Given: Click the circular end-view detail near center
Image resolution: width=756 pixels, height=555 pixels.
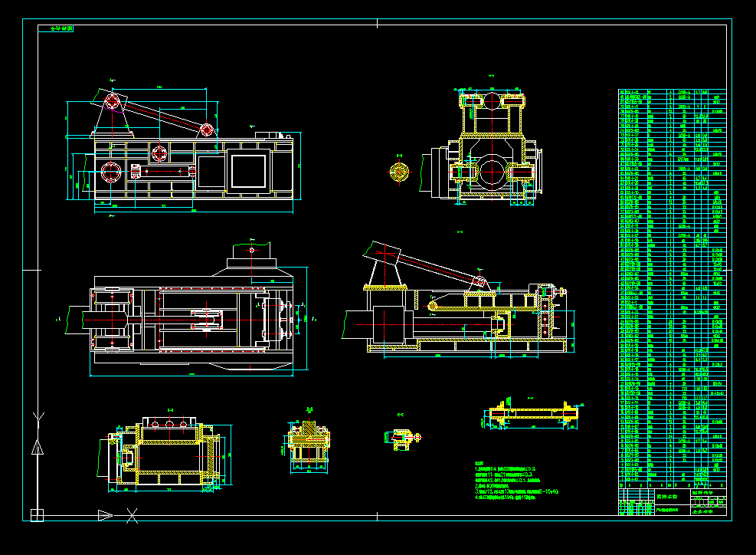Looking at the screenshot, I should coord(400,172).
